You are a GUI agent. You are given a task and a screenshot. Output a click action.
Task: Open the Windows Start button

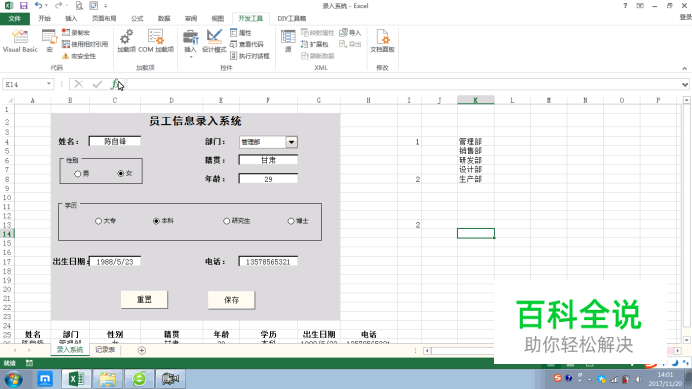[13, 379]
